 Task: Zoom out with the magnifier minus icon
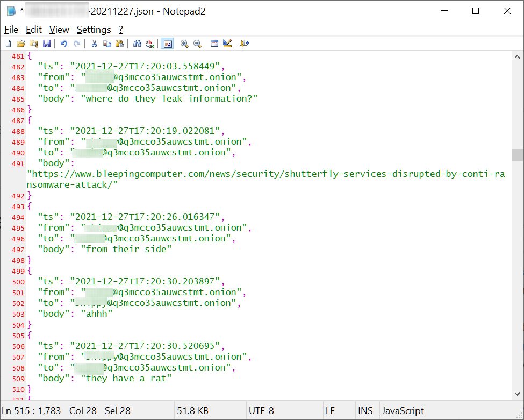click(x=197, y=44)
